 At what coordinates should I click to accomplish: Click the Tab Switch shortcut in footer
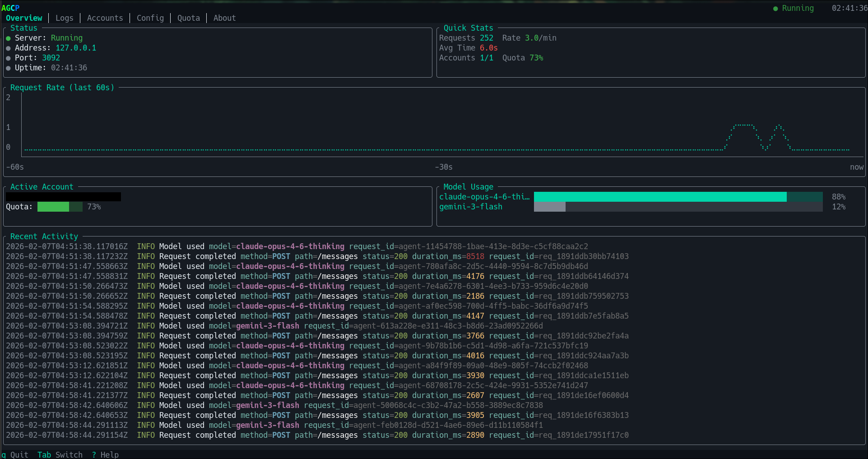click(60, 454)
